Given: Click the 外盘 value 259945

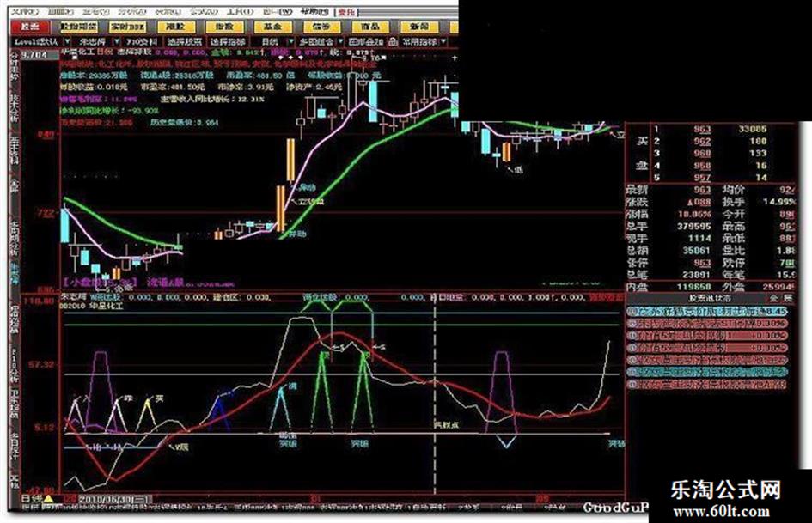Looking at the screenshot, I should [x=778, y=286].
